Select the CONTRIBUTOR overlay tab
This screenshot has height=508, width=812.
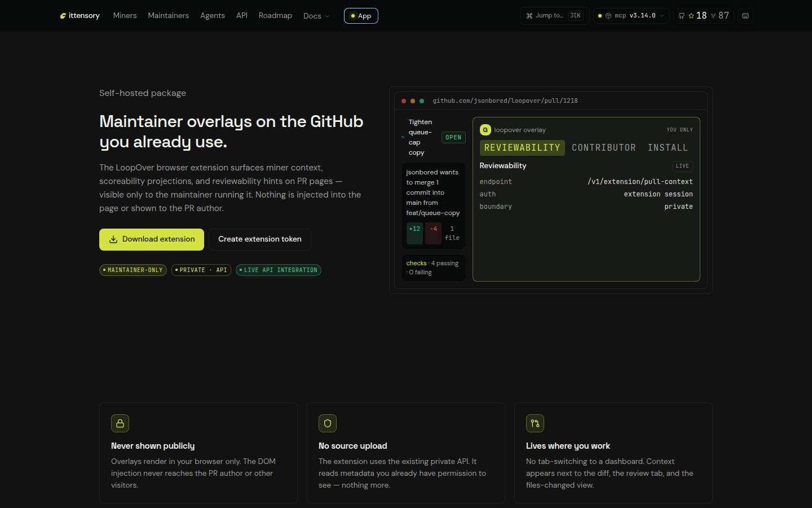[x=604, y=148]
